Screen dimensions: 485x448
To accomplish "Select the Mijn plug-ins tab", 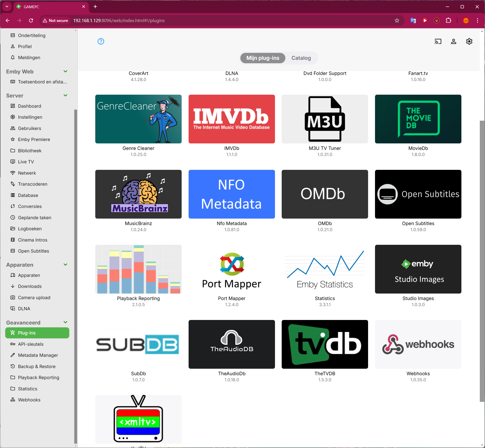I will [x=263, y=58].
